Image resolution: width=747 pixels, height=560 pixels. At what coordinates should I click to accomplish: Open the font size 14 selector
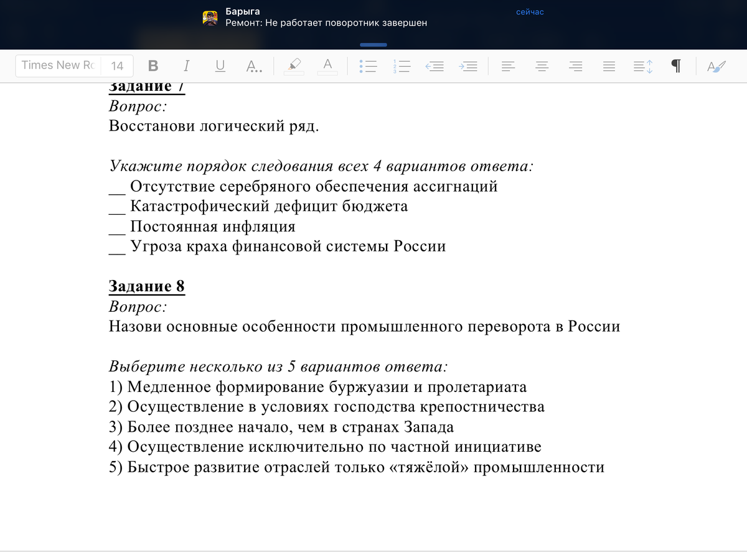(x=117, y=65)
